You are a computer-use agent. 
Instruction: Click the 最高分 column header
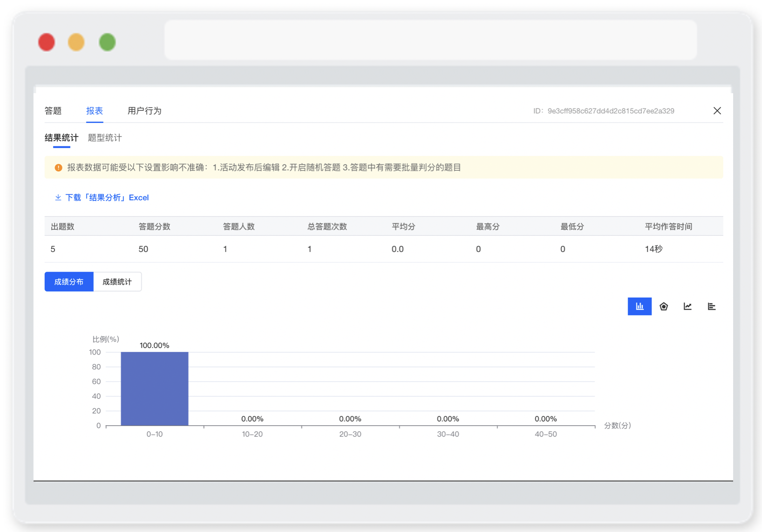[488, 227]
